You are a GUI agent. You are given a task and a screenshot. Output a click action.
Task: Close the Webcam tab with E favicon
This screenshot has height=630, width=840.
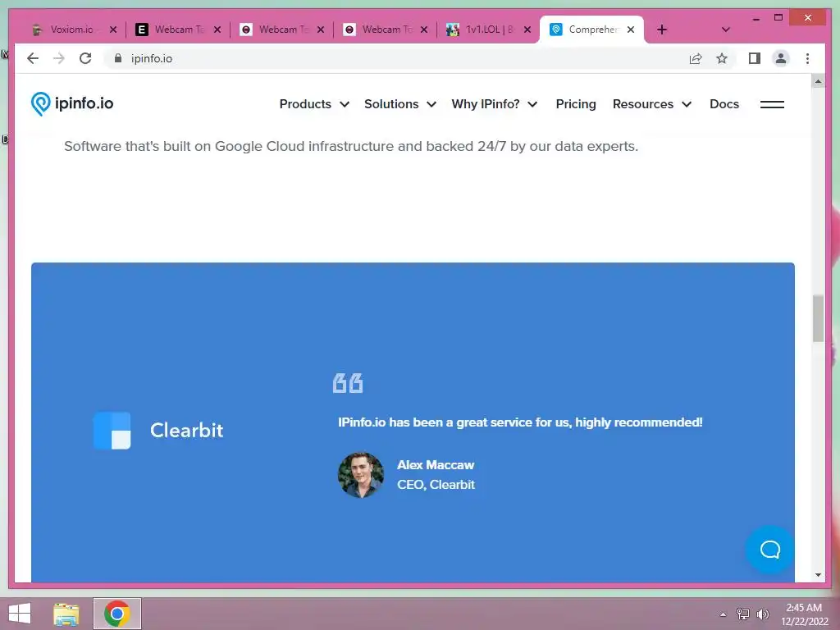tap(217, 30)
